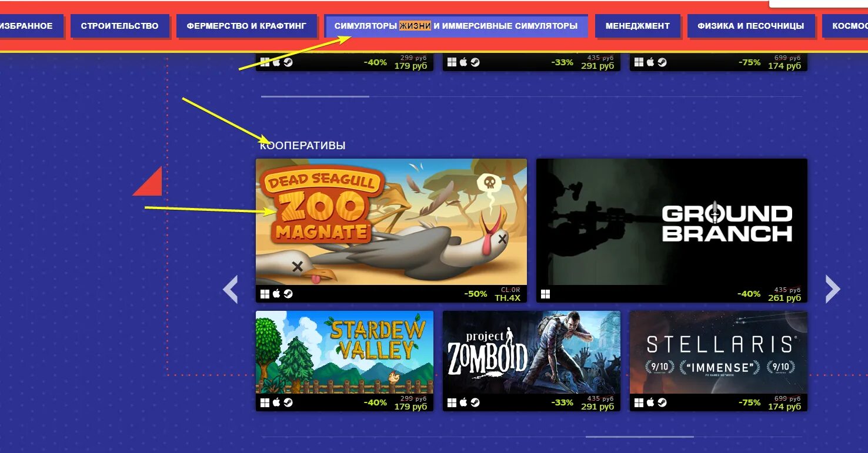
Task: Open Dead Seagull Zoo Magnate game banner
Action: click(x=391, y=222)
